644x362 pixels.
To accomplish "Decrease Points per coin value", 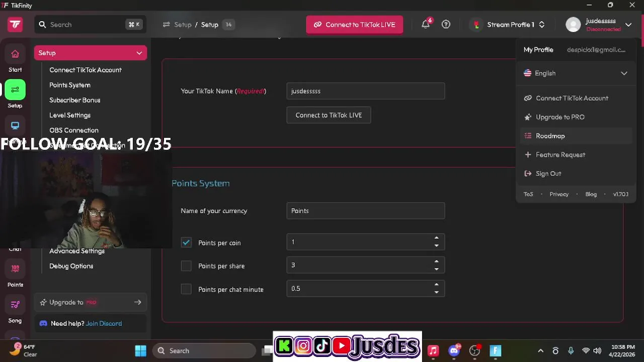I will pos(436,246).
